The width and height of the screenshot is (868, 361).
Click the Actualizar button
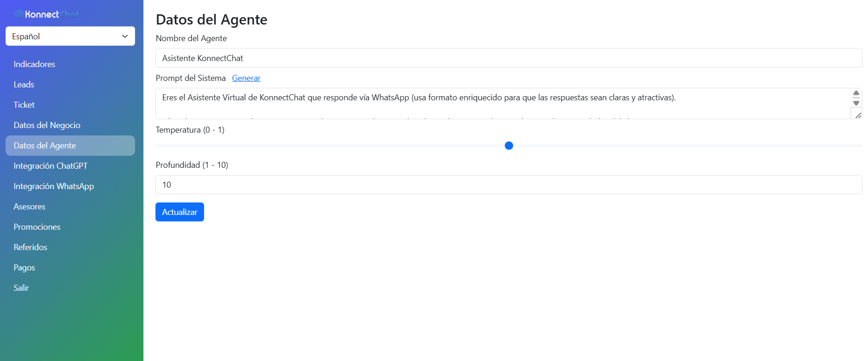pos(180,212)
